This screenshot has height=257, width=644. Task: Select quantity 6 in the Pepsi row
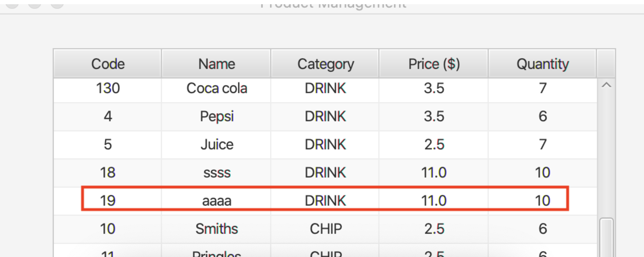[x=543, y=116]
